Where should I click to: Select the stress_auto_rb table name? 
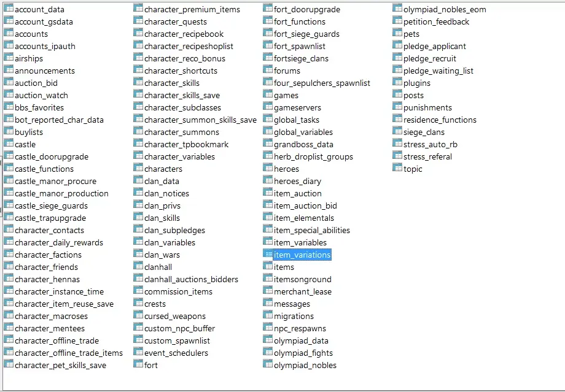pos(431,145)
